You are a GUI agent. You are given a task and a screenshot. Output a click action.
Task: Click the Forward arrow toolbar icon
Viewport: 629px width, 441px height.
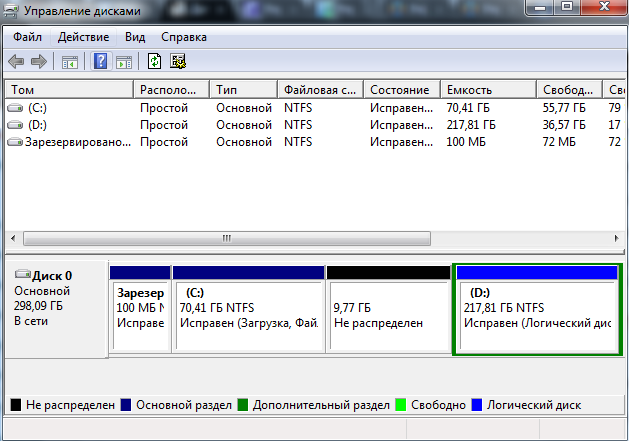click(x=40, y=61)
